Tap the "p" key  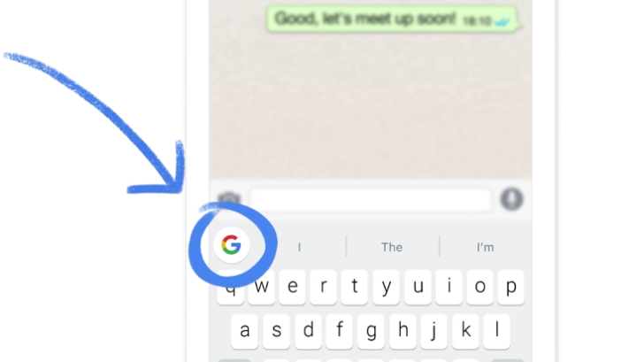(511, 288)
